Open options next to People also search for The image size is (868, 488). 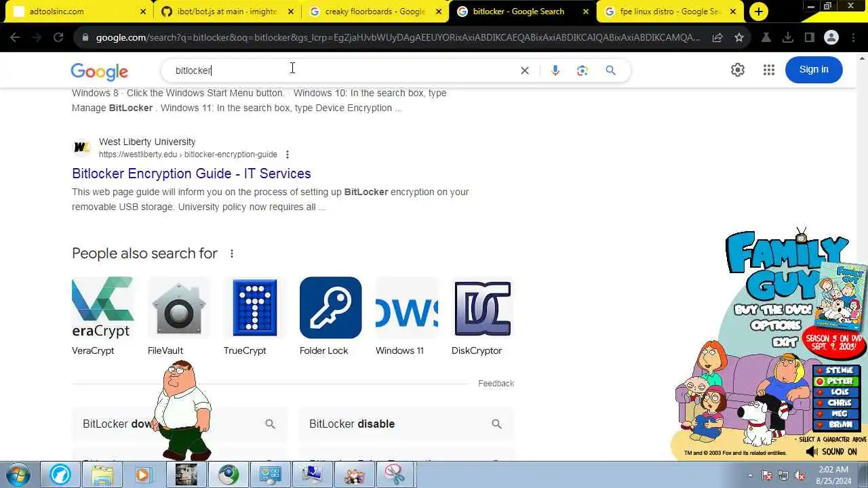(232, 253)
